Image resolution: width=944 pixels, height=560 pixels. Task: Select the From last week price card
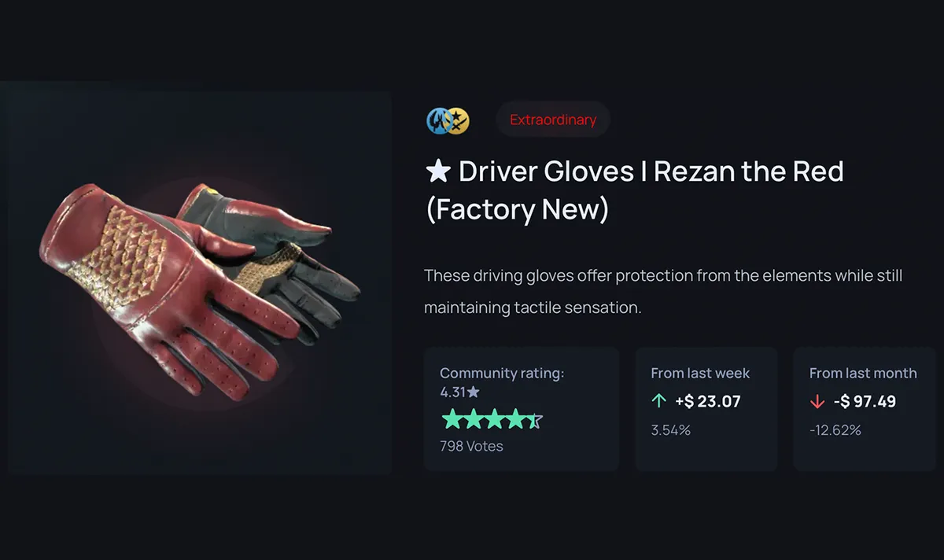point(706,409)
